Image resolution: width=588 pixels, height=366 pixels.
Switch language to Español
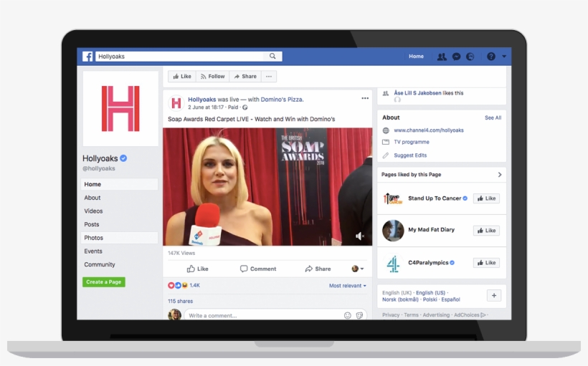pos(450,299)
